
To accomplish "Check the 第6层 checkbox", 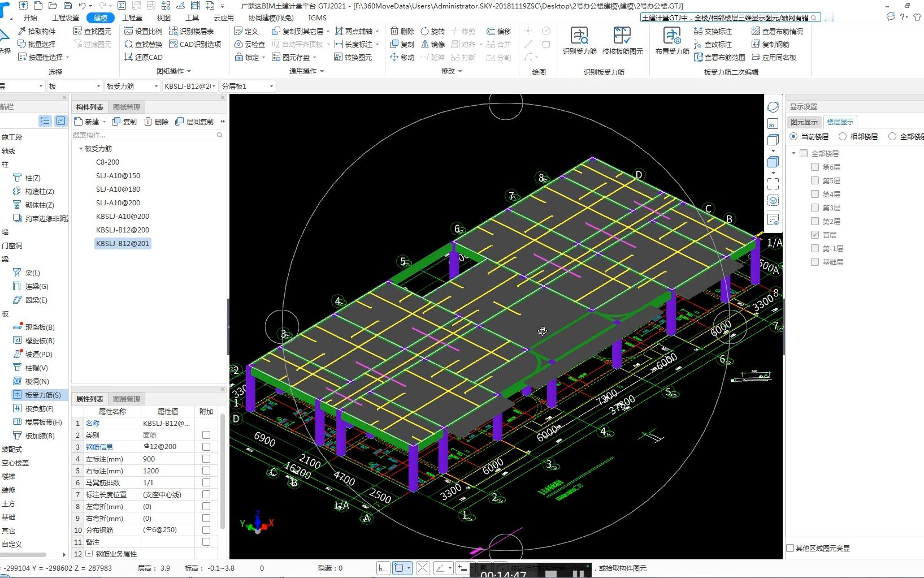I will (x=815, y=167).
